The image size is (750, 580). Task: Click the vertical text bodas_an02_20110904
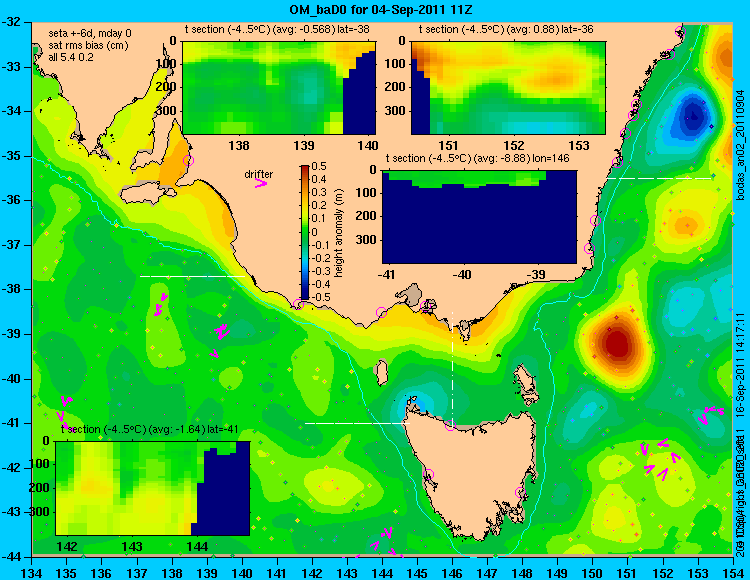coord(740,144)
